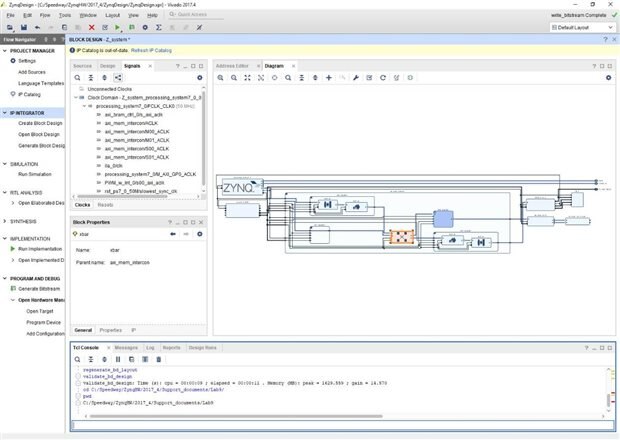Collapse the SIMULATION section in Flow Navigator
Image resolution: width=620 pixels, height=440 pixels.
click(x=4, y=163)
